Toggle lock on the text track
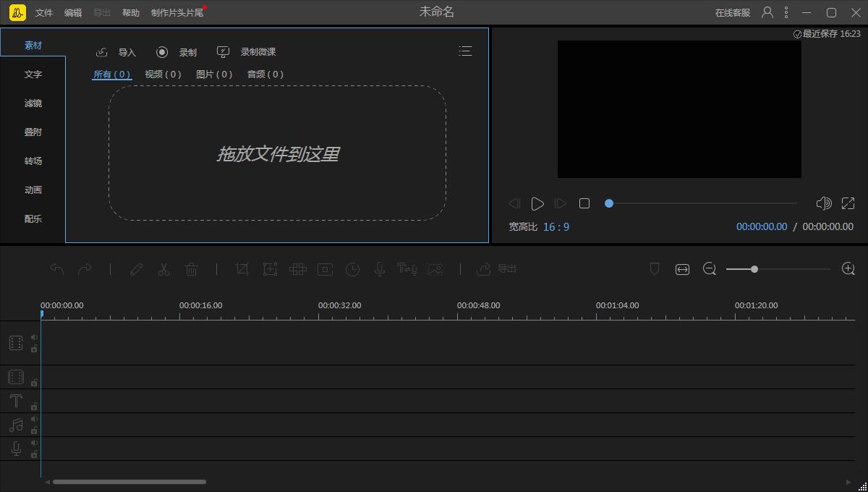Viewport: 868px width, 492px height. [x=34, y=407]
